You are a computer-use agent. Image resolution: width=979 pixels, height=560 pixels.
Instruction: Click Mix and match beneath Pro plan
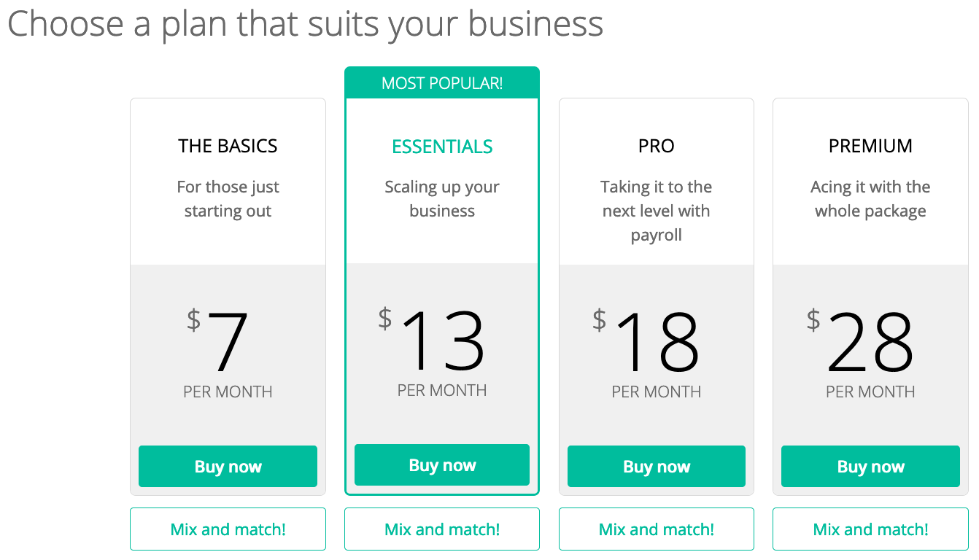click(x=657, y=529)
